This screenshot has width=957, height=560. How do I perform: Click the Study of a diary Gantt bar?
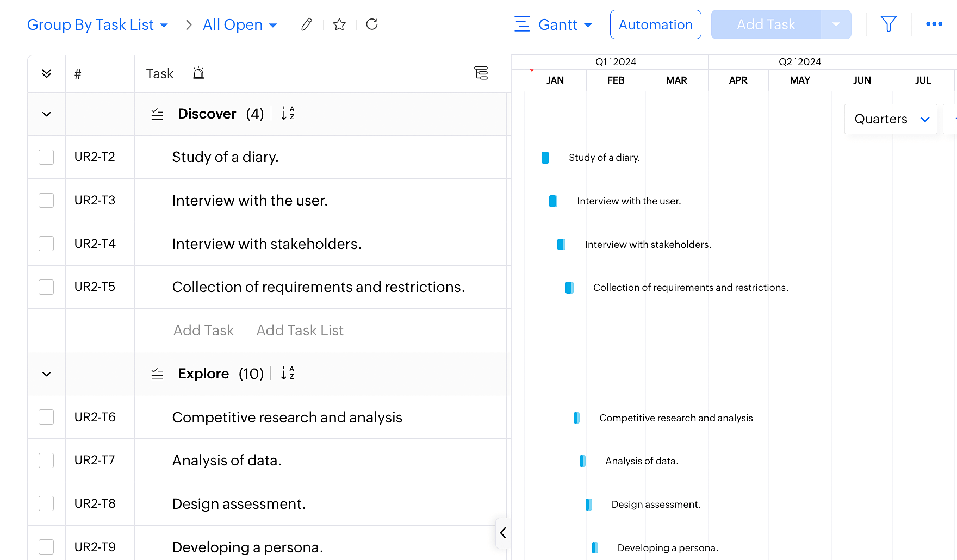click(545, 158)
